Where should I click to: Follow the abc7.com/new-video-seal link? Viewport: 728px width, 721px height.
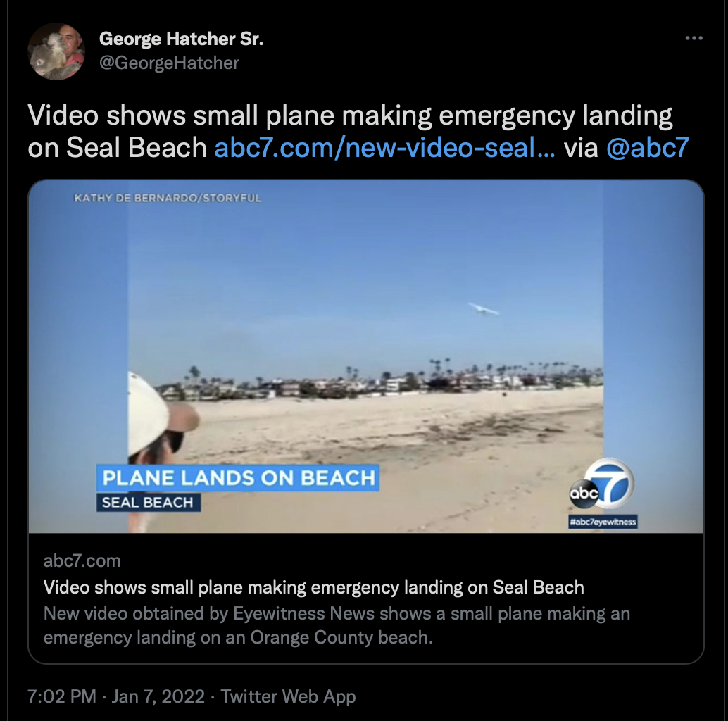(384, 148)
